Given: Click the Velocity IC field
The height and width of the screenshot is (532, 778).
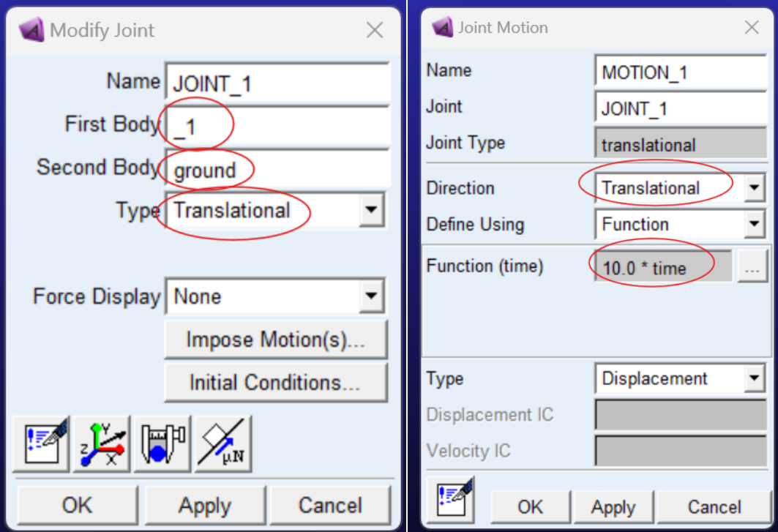Looking at the screenshot, I should click(681, 451).
